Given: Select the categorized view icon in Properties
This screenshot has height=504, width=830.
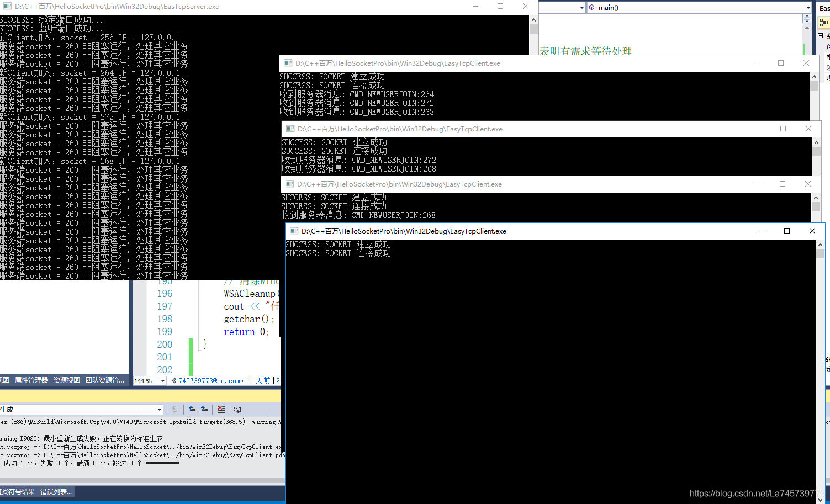Looking at the screenshot, I should [x=824, y=23].
